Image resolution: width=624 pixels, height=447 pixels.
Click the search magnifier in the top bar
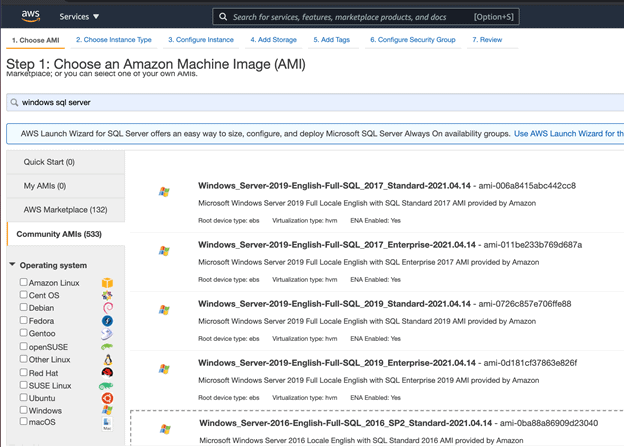coord(223,17)
